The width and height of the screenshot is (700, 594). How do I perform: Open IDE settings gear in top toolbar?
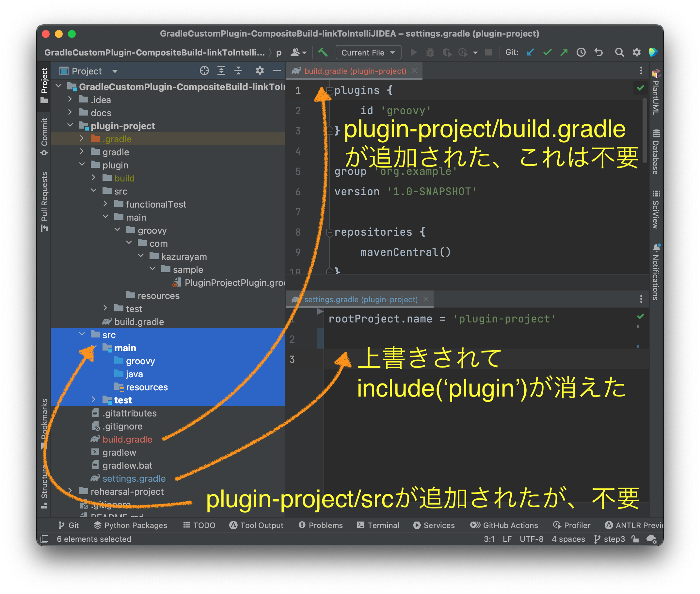[636, 52]
